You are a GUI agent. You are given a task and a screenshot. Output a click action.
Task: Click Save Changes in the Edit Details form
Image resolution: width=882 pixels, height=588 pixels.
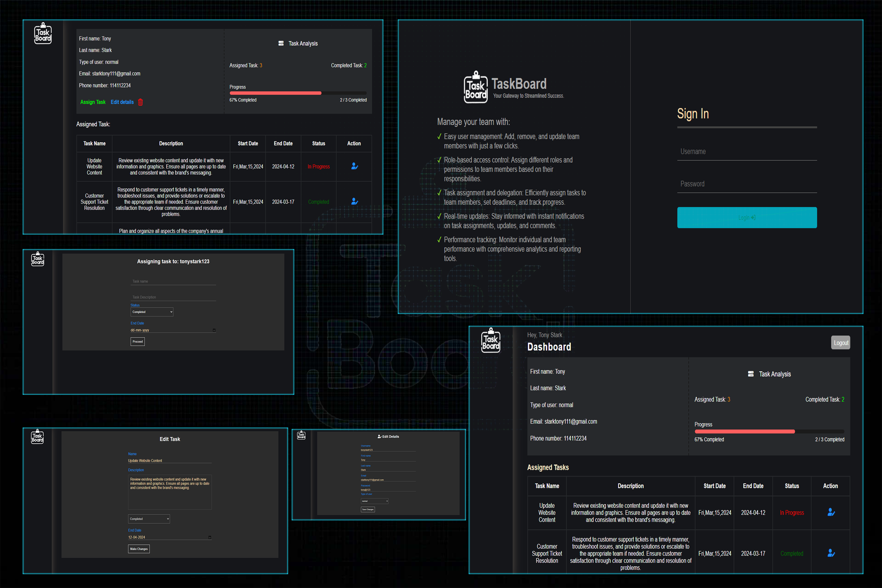tap(367, 510)
